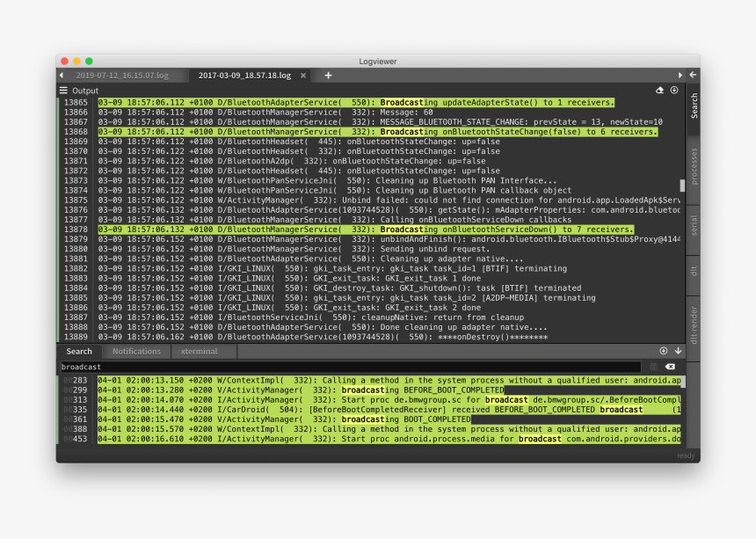Open the dlt-render sidebar tab
756x539 pixels.
(x=694, y=325)
